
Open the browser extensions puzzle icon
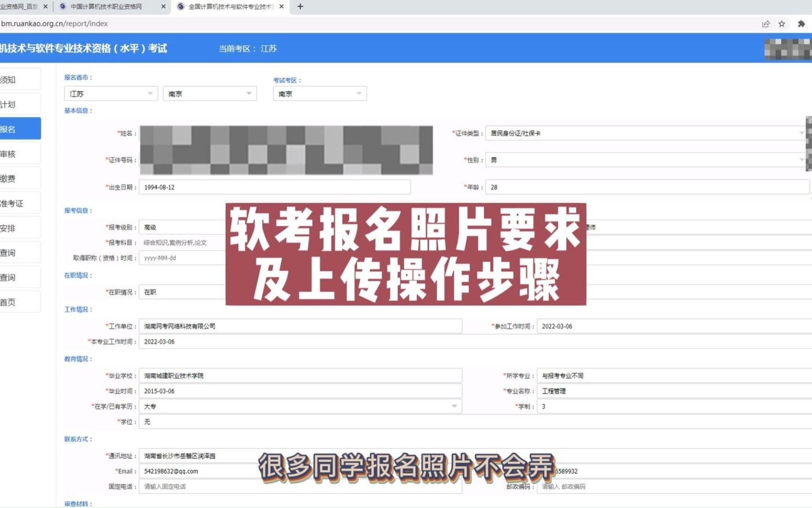(x=802, y=24)
